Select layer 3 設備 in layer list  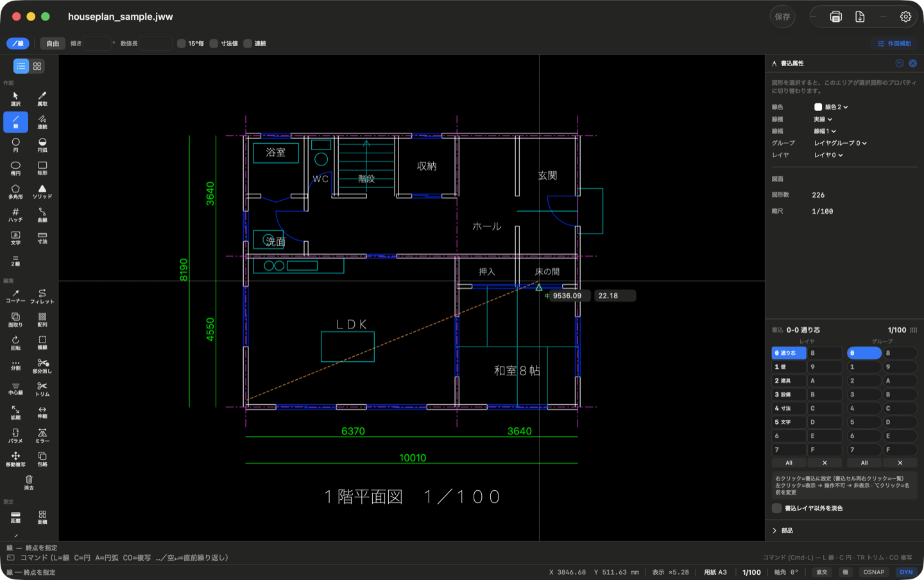tap(789, 395)
